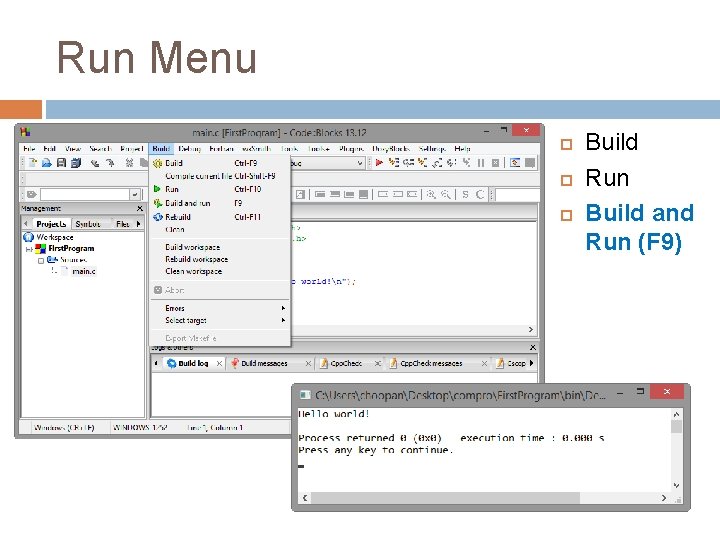720x540 pixels.
Task: Click the Save file toolbar icon
Action: pos(61,163)
